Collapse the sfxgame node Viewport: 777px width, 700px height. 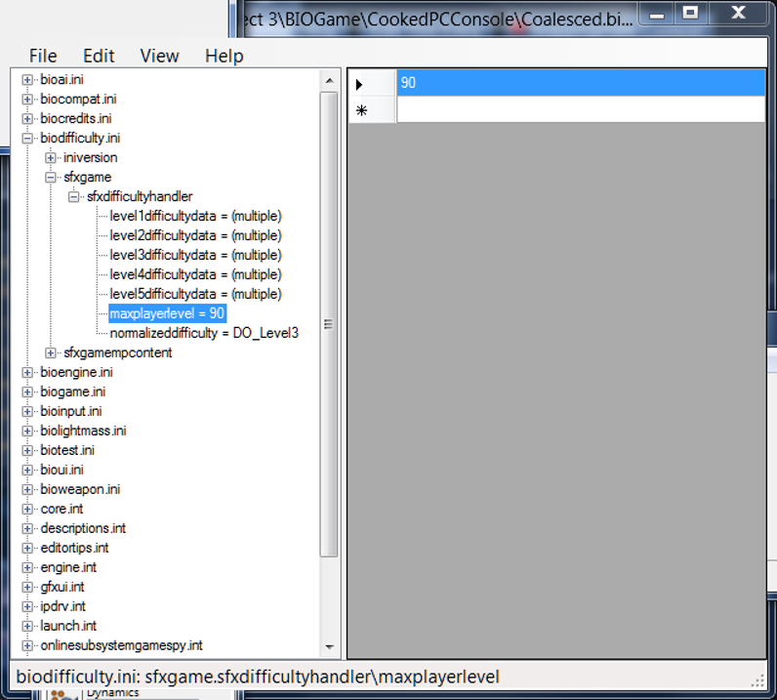51,178
